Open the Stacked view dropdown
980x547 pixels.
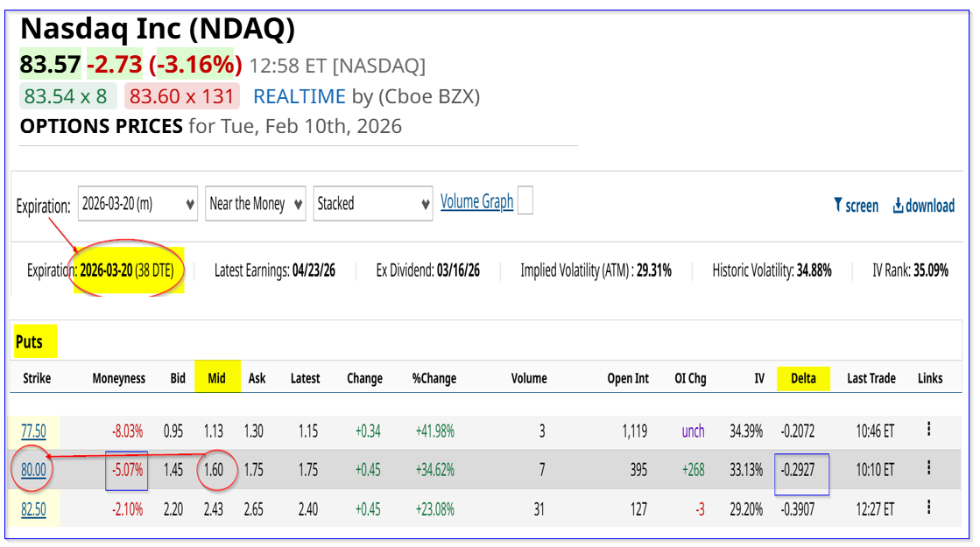click(x=373, y=203)
